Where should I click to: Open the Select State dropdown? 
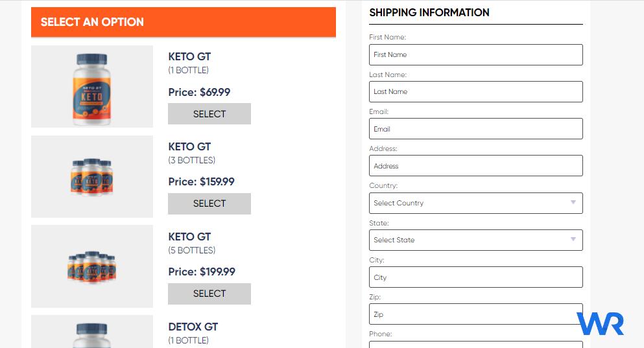point(475,240)
